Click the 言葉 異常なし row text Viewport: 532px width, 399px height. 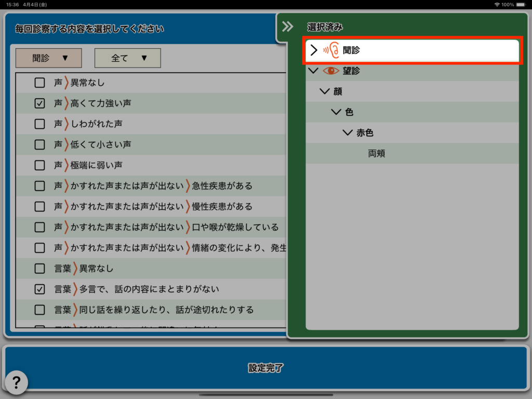pyautogui.click(x=96, y=269)
